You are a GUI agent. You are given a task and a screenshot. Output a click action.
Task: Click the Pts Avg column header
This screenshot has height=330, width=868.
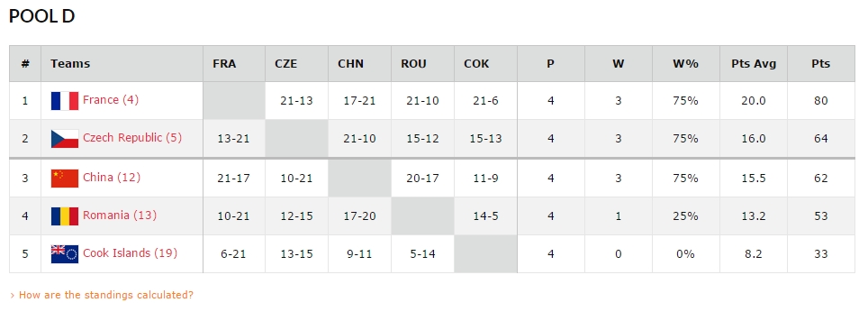754,64
